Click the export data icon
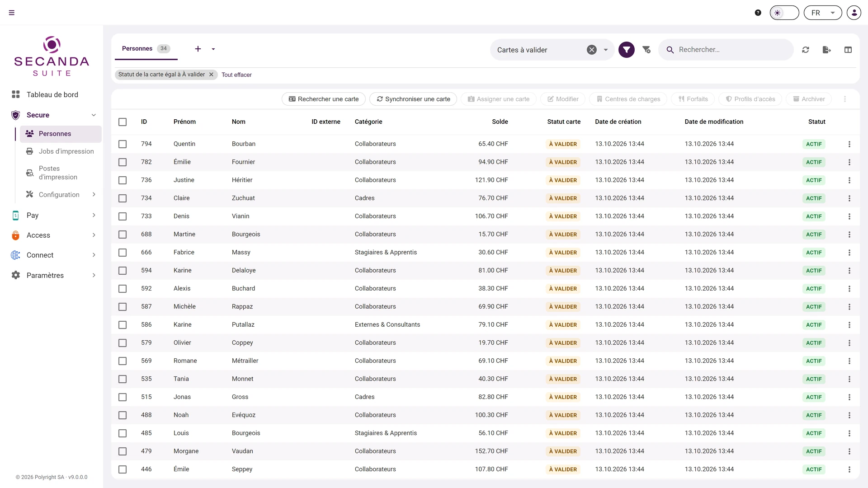Screen dimensions: 868x488 [x=827, y=50]
